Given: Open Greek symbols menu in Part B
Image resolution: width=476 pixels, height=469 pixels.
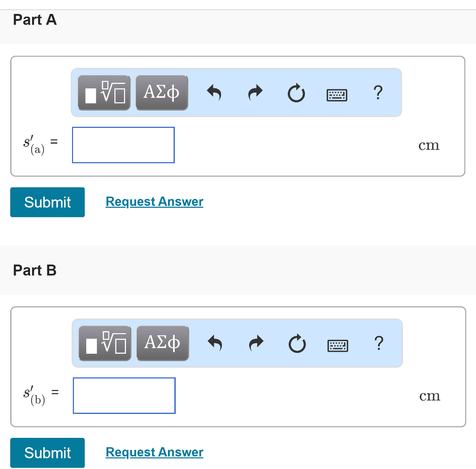Looking at the screenshot, I should pyautogui.click(x=162, y=343).
